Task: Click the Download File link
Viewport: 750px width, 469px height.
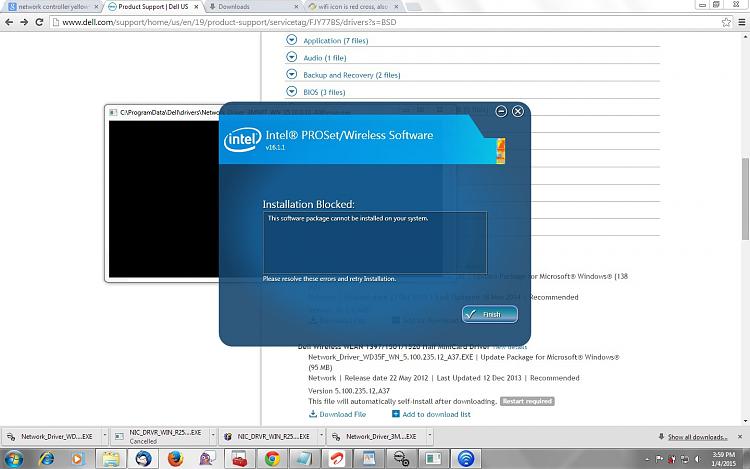Action: tap(337, 414)
